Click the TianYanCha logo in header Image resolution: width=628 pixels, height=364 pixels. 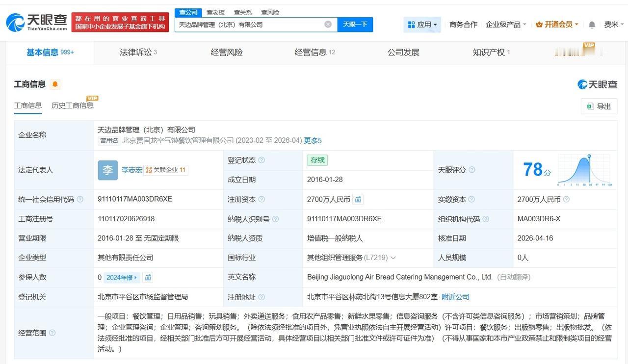coord(37,22)
